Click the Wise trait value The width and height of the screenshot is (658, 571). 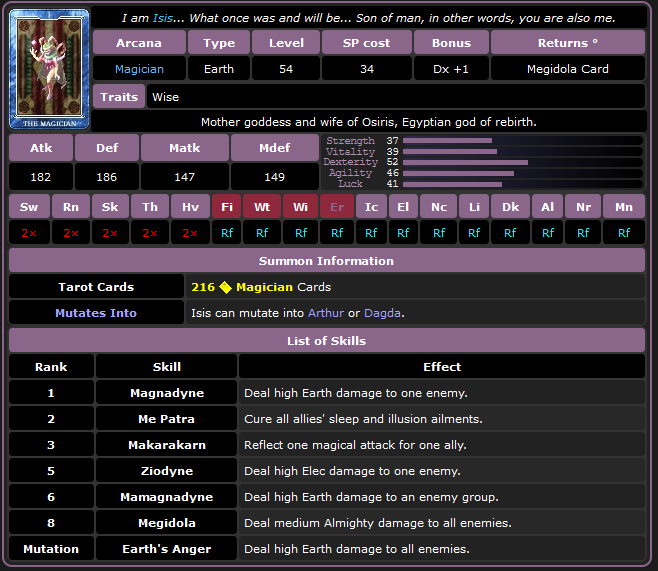click(x=166, y=97)
